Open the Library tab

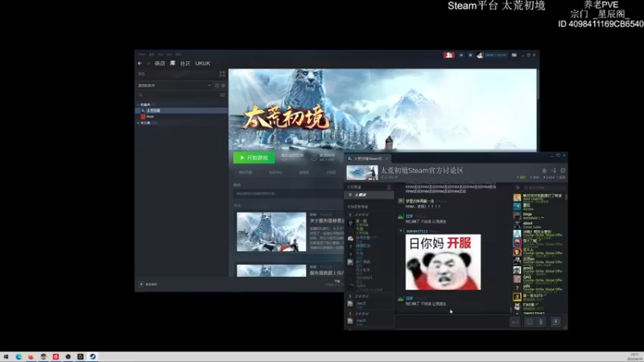tap(172, 64)
